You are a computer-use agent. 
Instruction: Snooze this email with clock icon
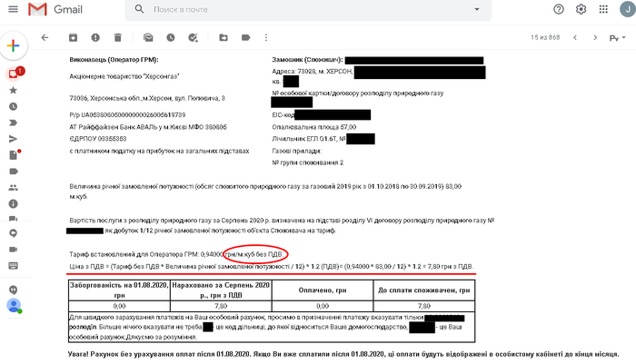(x=170, y=38)
